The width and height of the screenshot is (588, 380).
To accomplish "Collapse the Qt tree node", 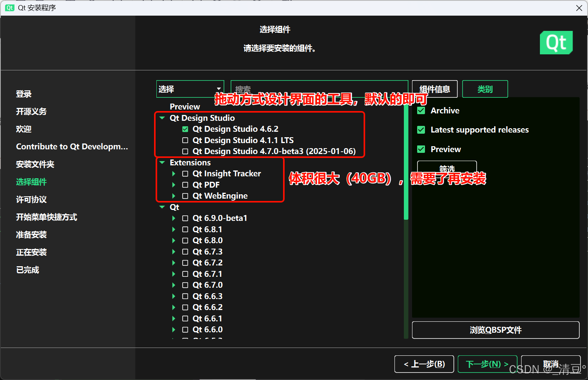I will click(162, 207).
